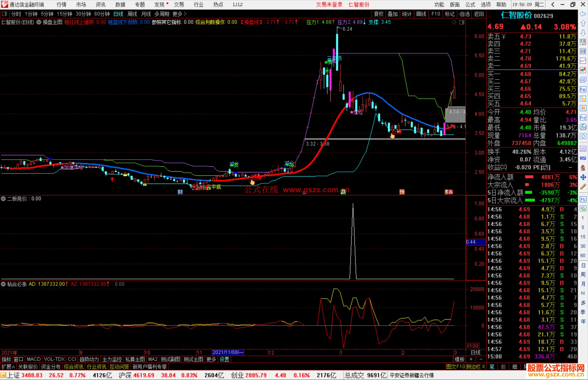Click the 上证 index in status bar
588x380 pixels.
click(x=13, y=375)
